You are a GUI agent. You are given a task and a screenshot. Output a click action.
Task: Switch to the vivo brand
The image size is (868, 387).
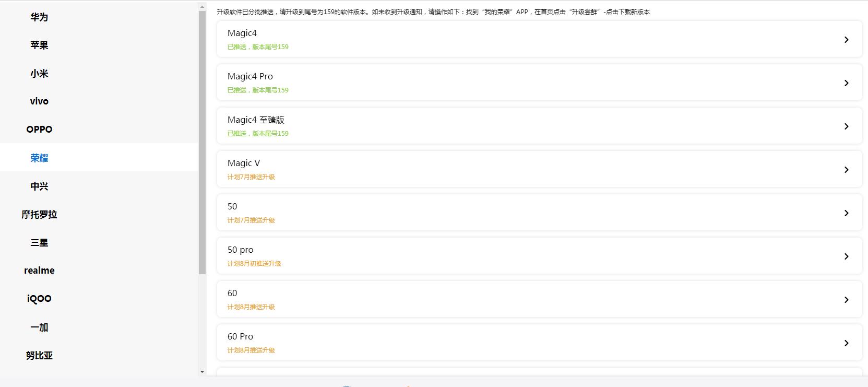pyautogui.click(x=39, y=101)
